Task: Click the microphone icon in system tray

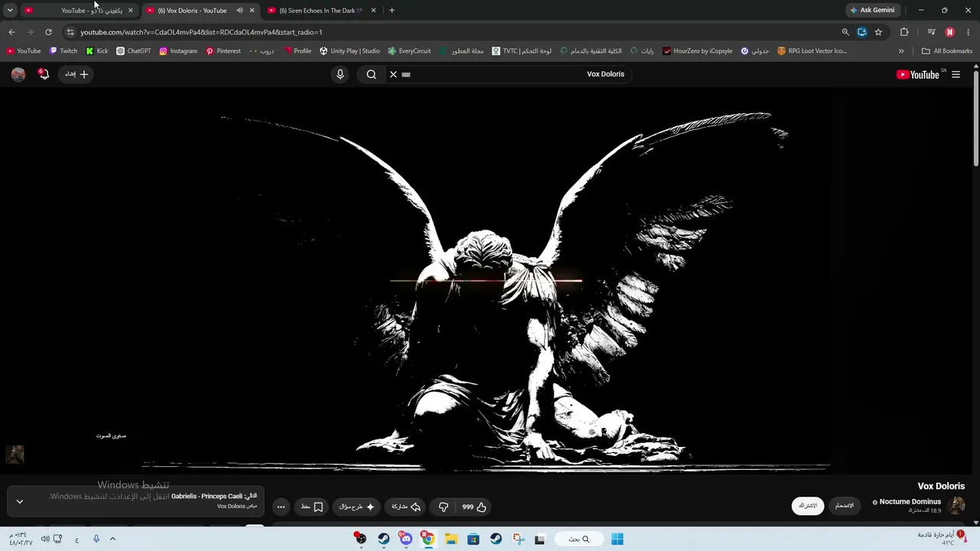Action: click(x=96, y=539)
